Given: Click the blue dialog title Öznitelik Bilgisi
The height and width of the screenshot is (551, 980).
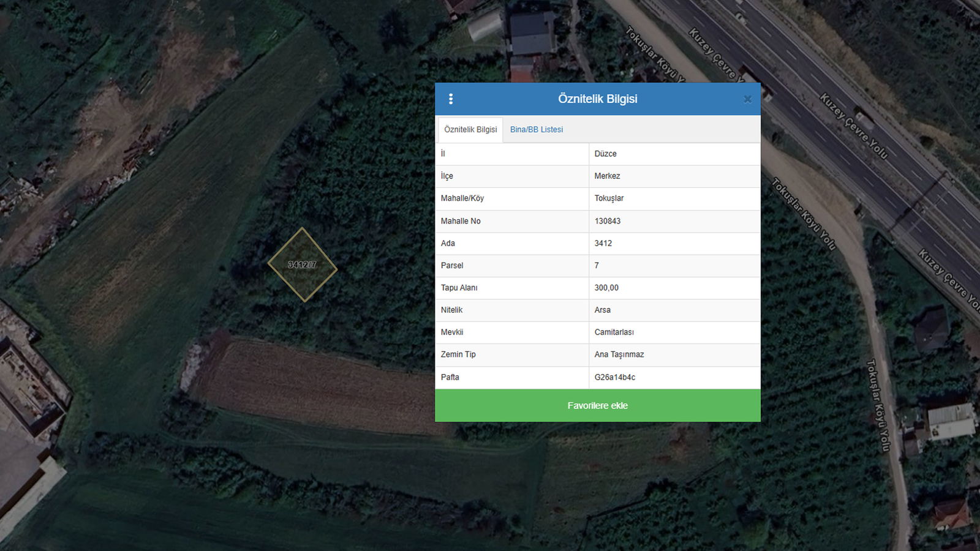Looking at the screenshot, I should click(597, 99).
